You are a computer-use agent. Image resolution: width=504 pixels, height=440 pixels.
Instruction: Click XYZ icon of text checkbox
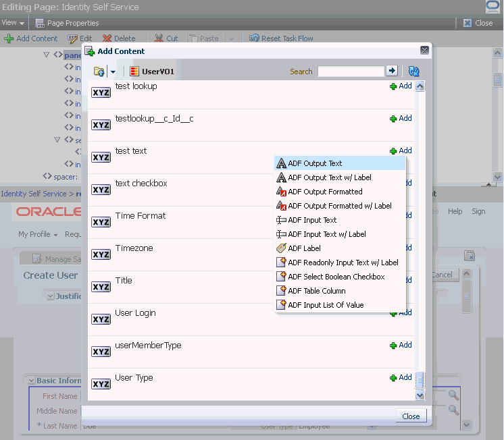(101, 190)
